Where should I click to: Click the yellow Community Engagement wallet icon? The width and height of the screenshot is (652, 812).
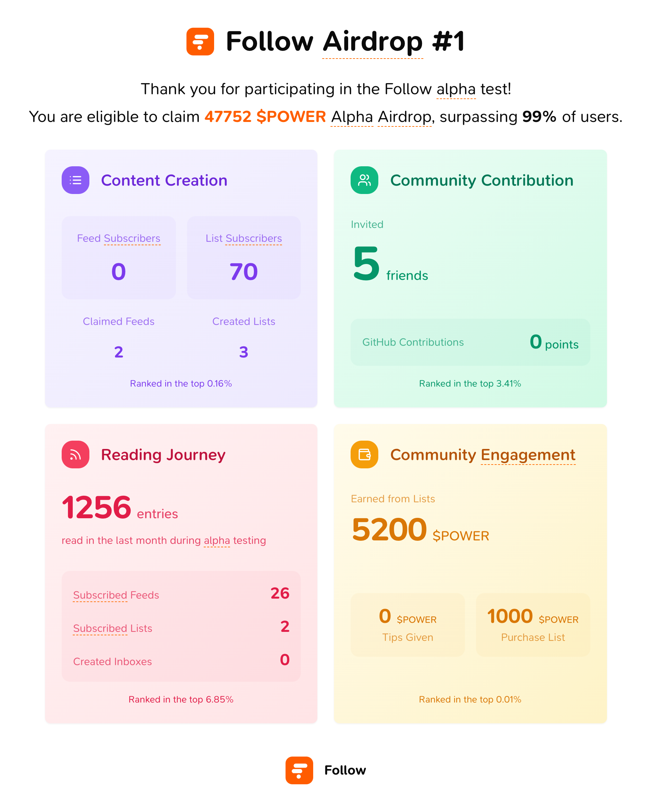pos(364,454)
